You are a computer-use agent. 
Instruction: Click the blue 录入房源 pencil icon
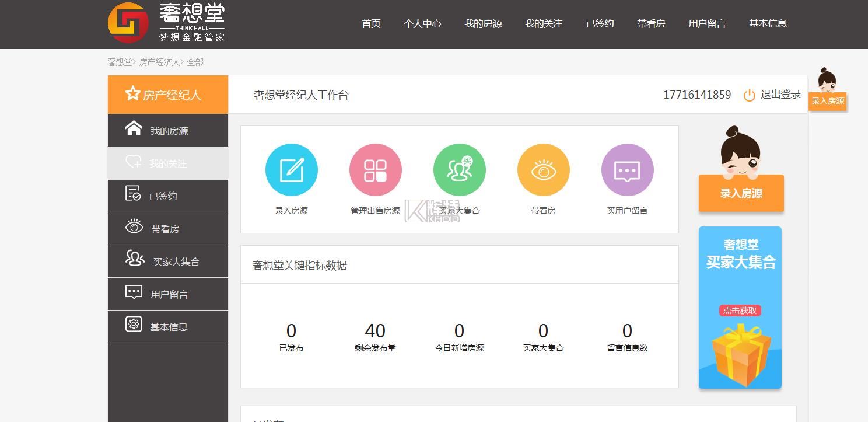[x=291, y=170]
